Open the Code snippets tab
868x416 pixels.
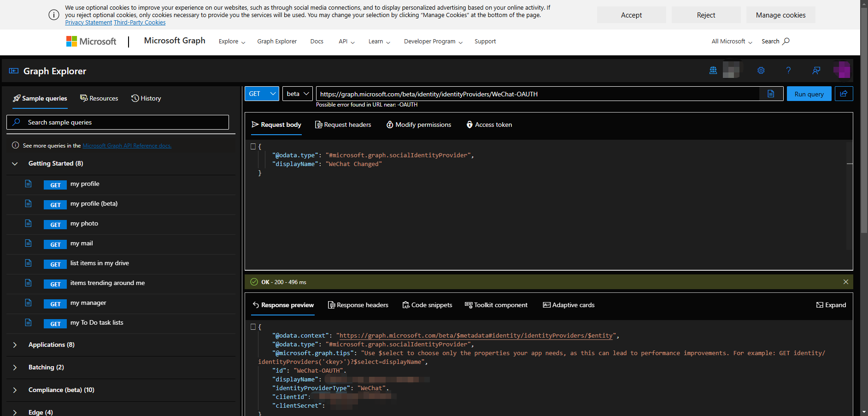(x=427, y=305)
